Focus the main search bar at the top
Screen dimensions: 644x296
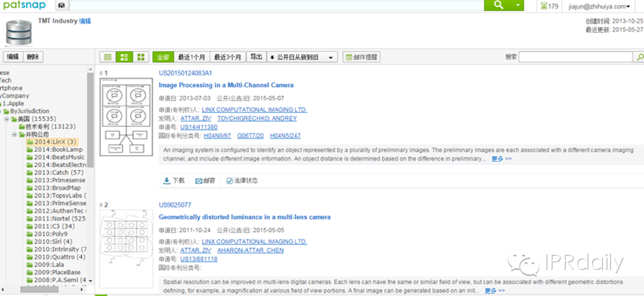tap(277, 5)
